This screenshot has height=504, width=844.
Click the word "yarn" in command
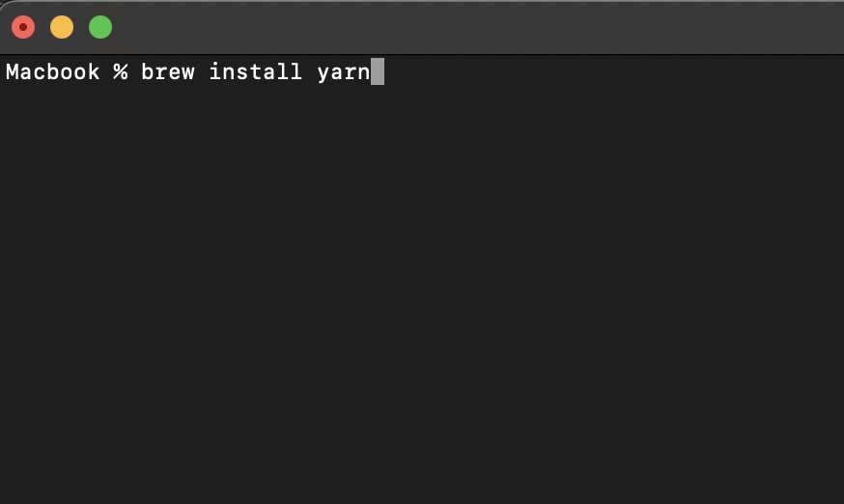click(x=344, y=72)
